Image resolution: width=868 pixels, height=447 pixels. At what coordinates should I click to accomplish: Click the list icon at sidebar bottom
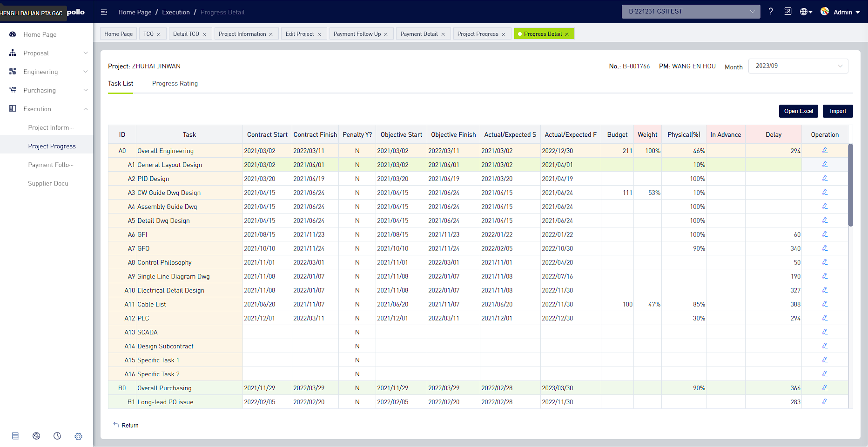15,436
